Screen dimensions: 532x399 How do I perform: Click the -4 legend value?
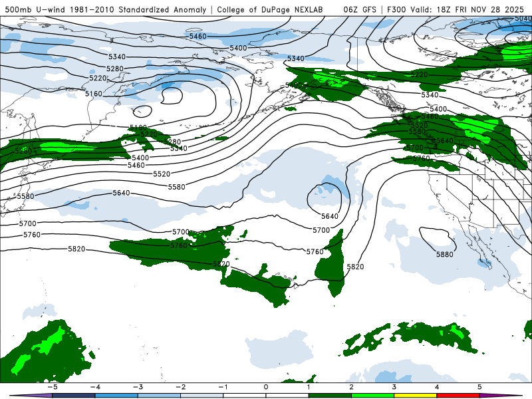pos(95,387)
